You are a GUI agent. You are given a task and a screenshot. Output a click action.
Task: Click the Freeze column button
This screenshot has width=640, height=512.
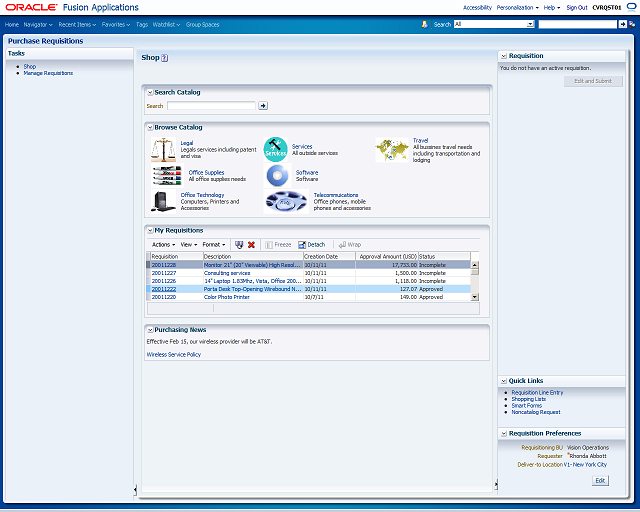click(278, 245)
